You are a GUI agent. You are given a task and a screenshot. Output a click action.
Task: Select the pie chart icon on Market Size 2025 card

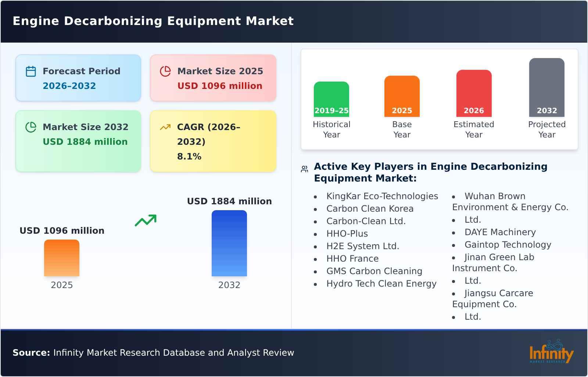(x=165, y=71)
